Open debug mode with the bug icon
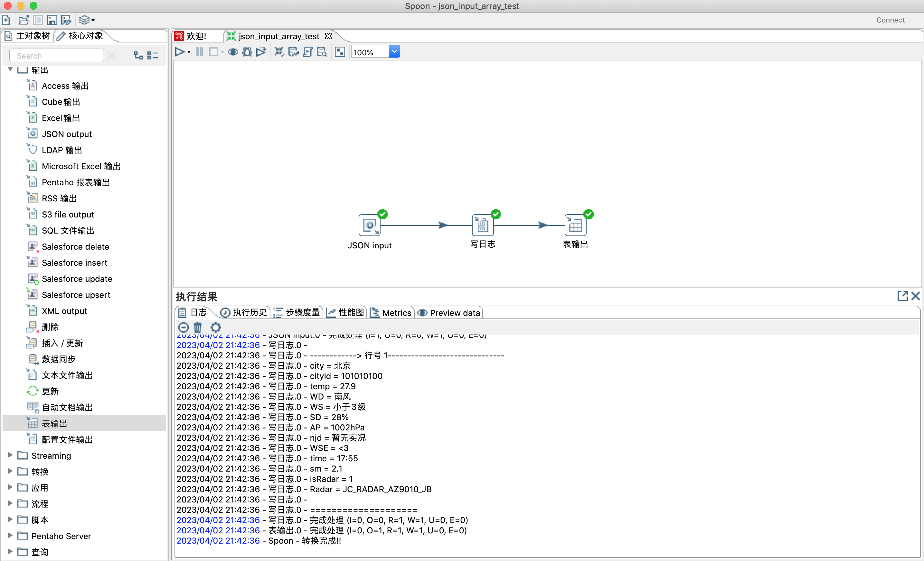This screenshot has width=924, height=561. [x=247, y=52]
